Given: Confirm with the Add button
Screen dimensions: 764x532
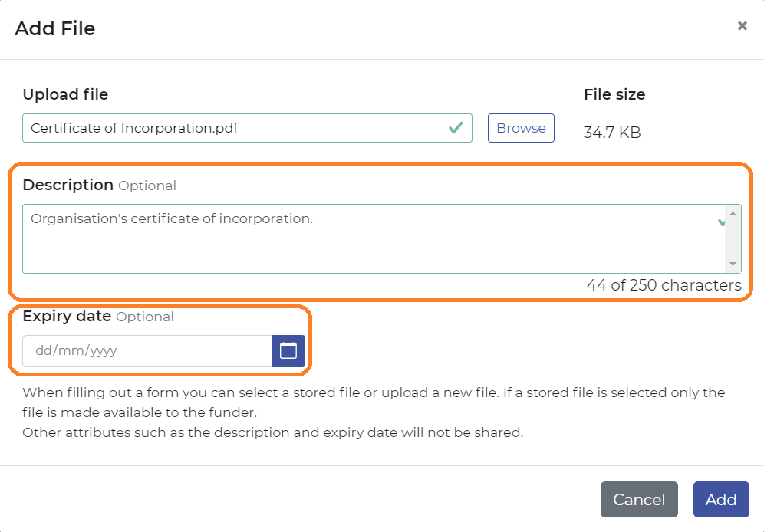Looking at the screenshot, I should coord(721,499).
